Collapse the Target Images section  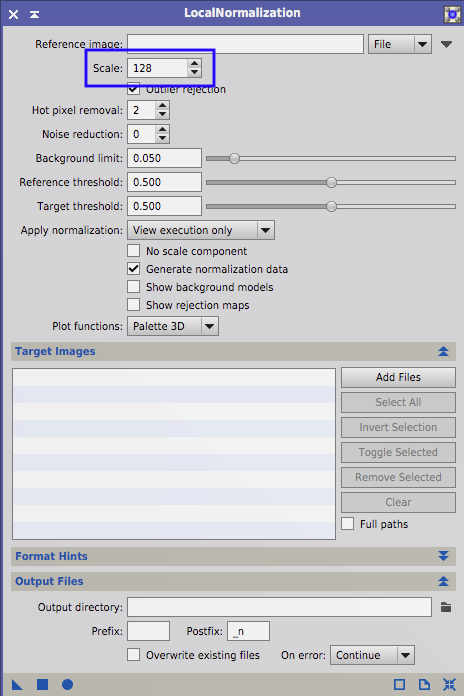tap(443, 351)
